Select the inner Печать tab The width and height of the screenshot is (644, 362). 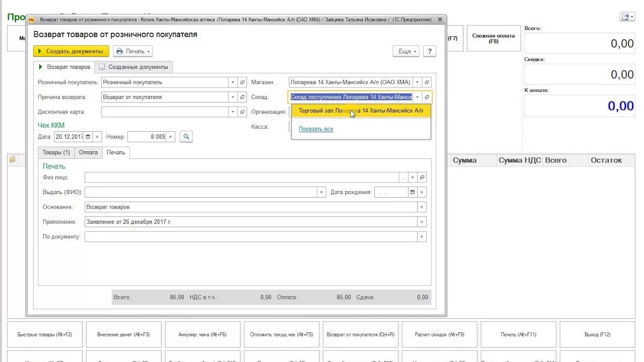click(116, 152)
